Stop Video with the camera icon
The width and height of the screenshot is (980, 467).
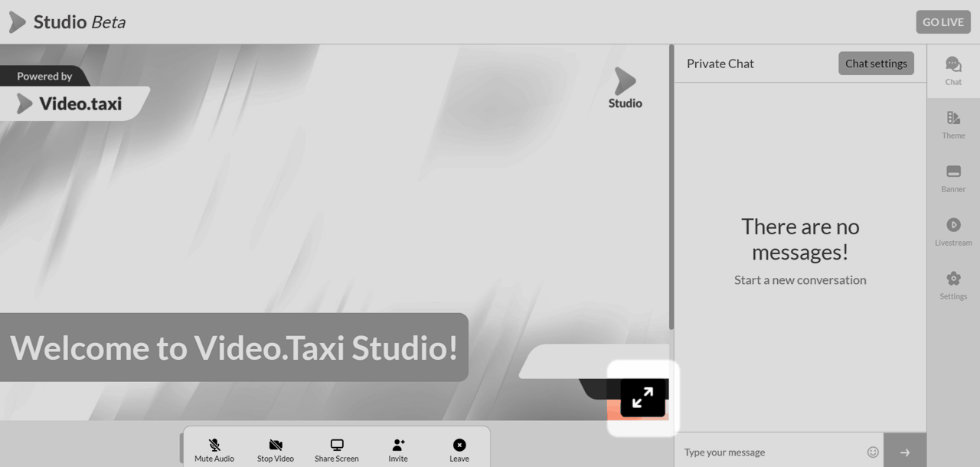(x=276, y=450)
